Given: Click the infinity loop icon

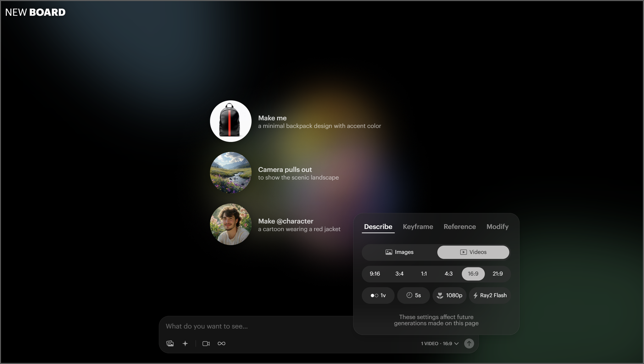Looking at the screenshot, I should coord(221,343).
